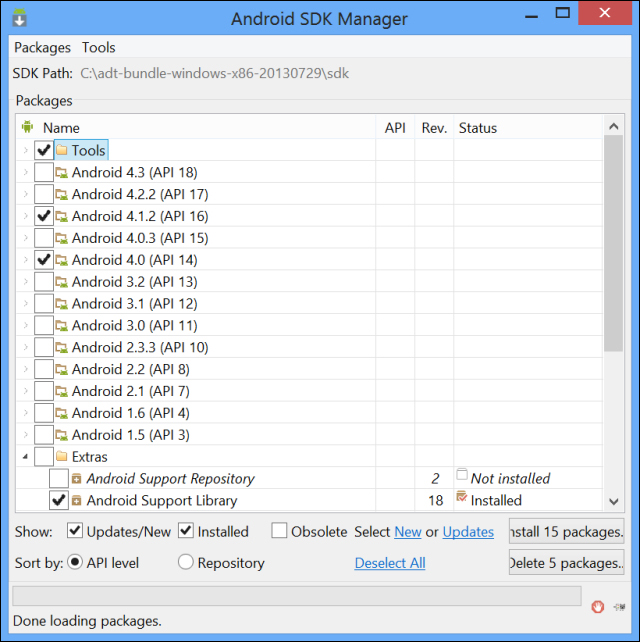This screenshot has width=640, height=642.
Task: Click the Android 4.1.2 (API 16) platform icon
Action: click(62, 216)
